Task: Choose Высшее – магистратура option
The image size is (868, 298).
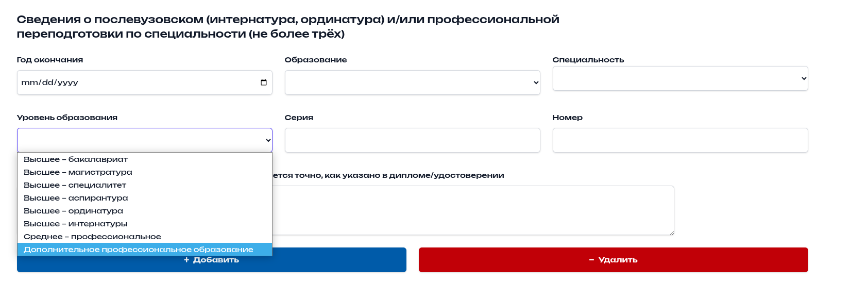Action: click(x=78, y=172)
